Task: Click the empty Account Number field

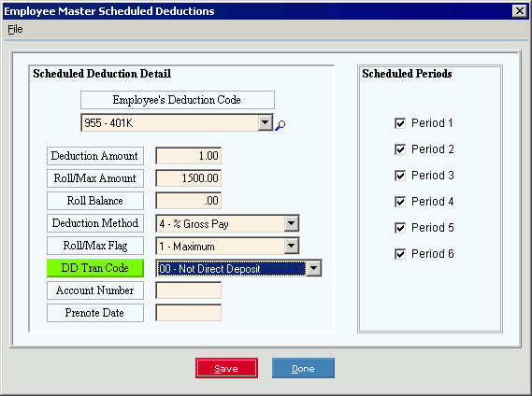Action: coord(189,290)
